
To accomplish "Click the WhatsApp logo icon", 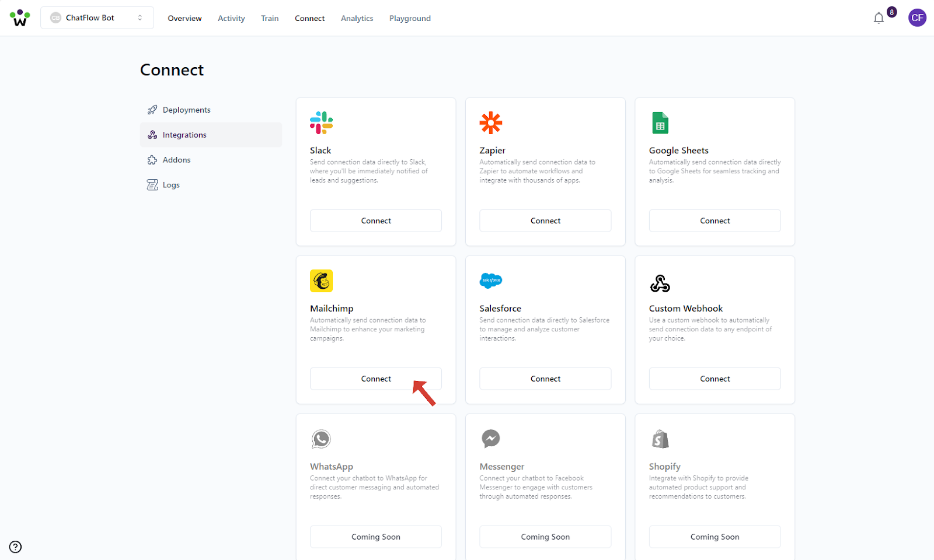I will point(321,439).
